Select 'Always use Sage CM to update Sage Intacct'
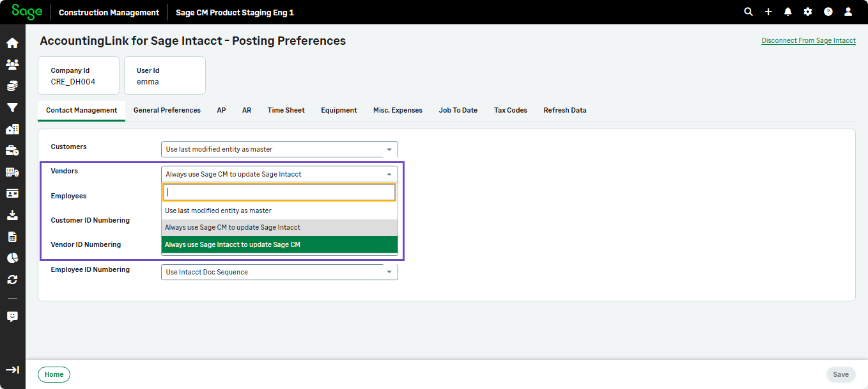The width and height of the screenshot is (868, 389). [x=279, y=227]
